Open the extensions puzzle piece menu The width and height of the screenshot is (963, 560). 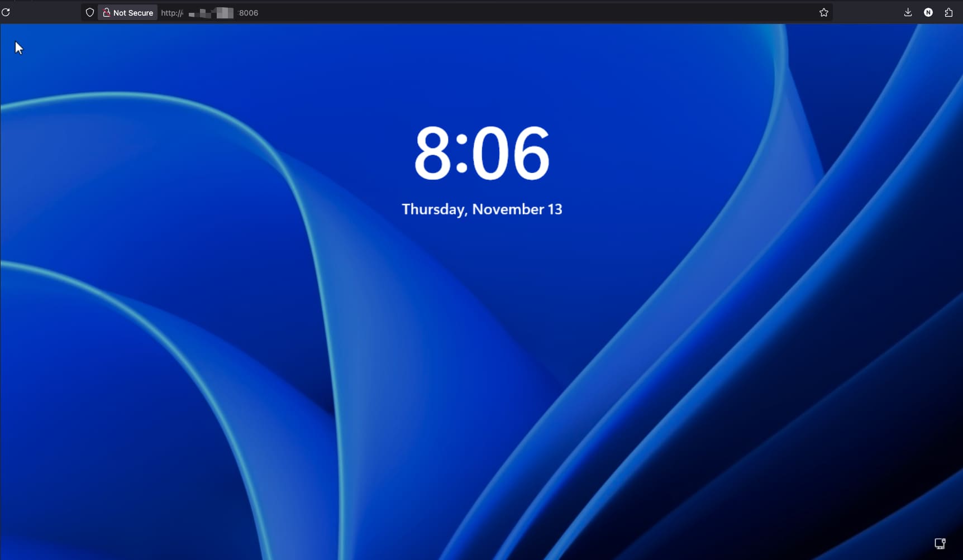pos(948,12)
